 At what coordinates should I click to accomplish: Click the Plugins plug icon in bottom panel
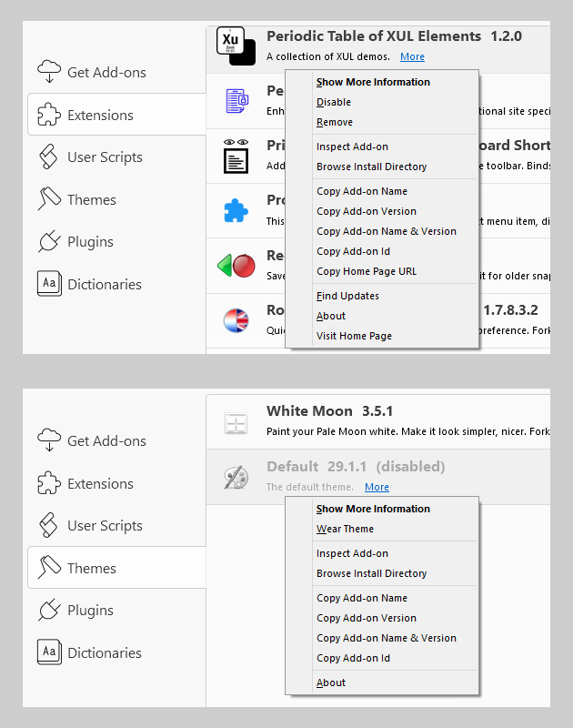point(49,610)
